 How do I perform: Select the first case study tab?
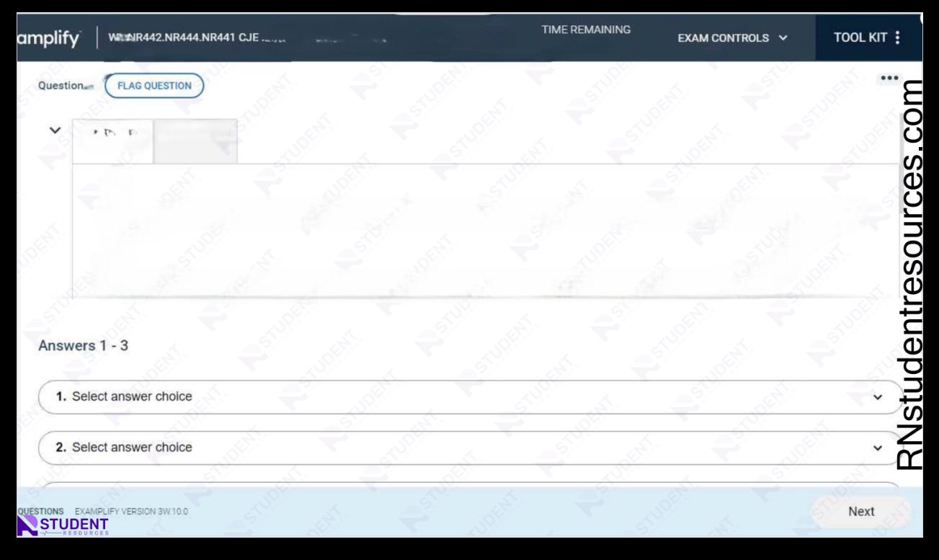point(112,141)
